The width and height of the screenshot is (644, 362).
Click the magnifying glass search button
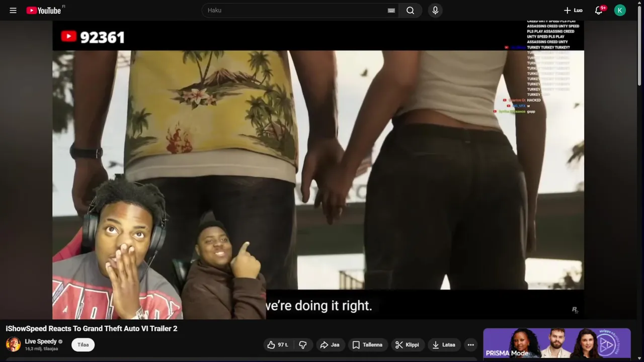pyautogui.click(x=411, y=10)
